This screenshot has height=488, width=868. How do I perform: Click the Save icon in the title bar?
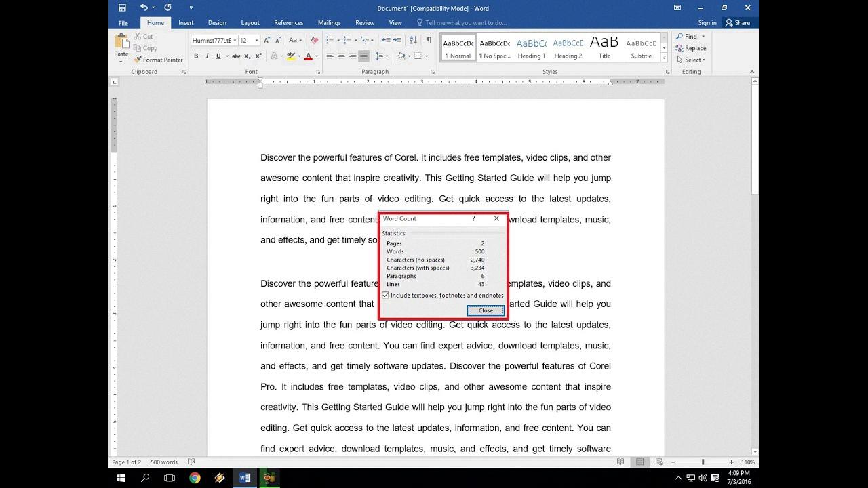point(122,7)
